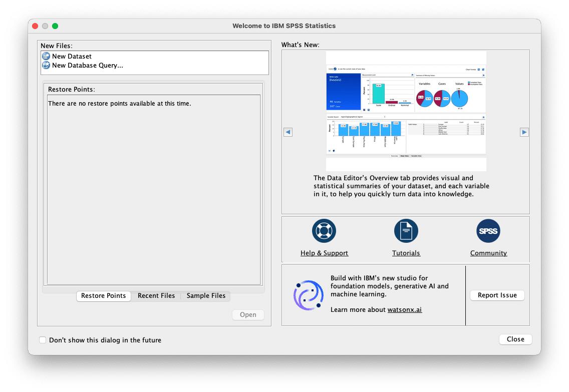Click the red close window button

pos(35,26)
